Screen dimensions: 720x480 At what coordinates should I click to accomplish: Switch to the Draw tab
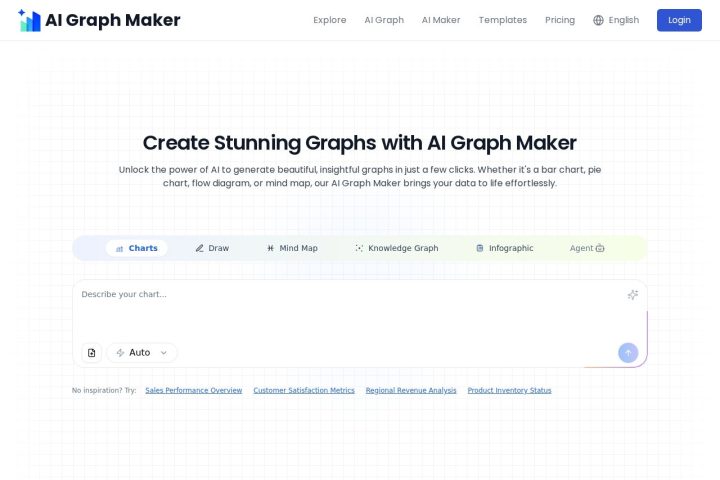coord(212,248)
